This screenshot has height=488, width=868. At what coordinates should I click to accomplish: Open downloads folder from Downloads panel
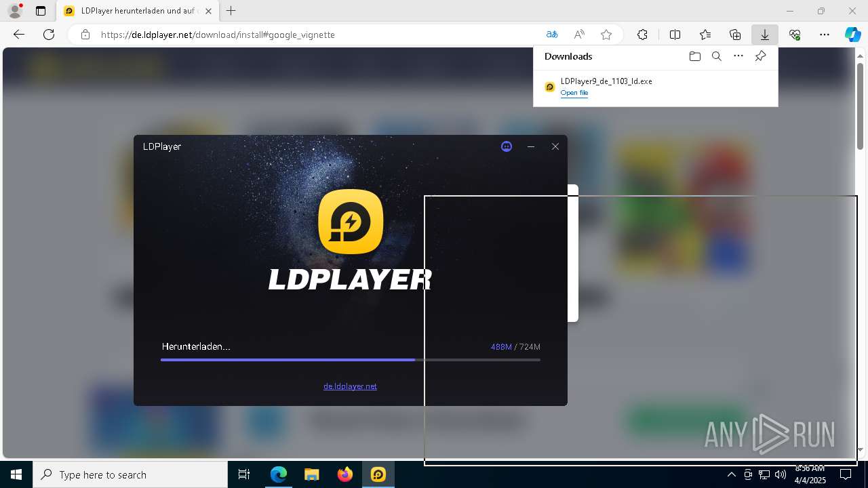(695, 56)
